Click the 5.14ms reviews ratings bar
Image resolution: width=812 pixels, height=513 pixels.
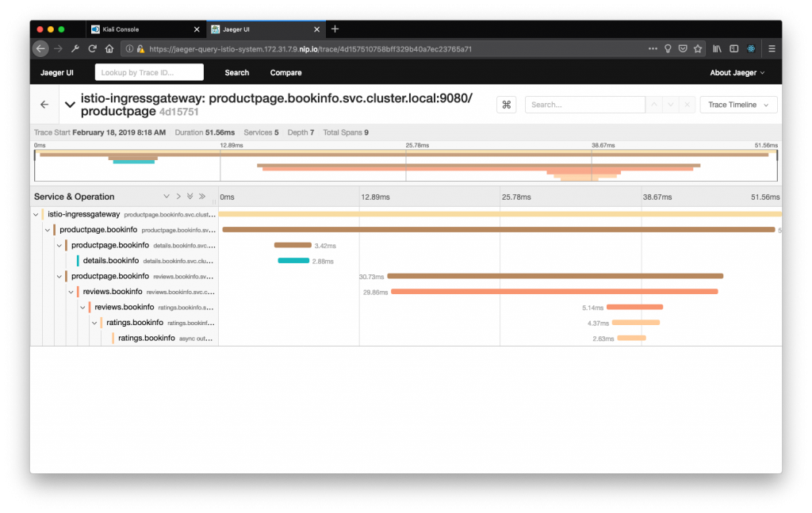tap(634, 307)
